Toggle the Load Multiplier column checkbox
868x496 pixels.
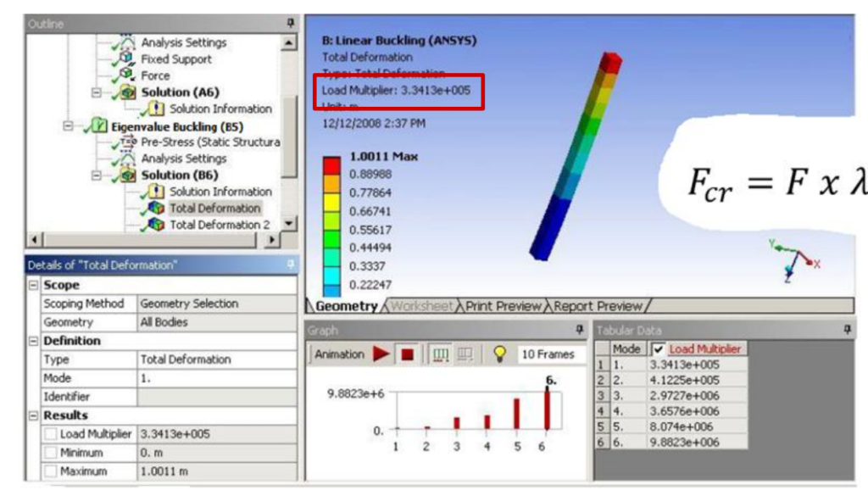[x=658, y=349]
